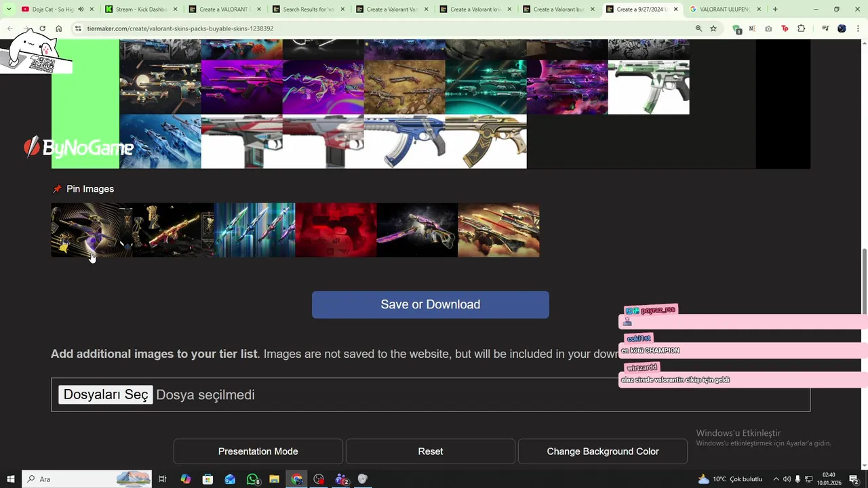Switch to the VALORANT ULUPENC Google tab
The width and height of the screenshot is (868, 488).
pos(725,9)
